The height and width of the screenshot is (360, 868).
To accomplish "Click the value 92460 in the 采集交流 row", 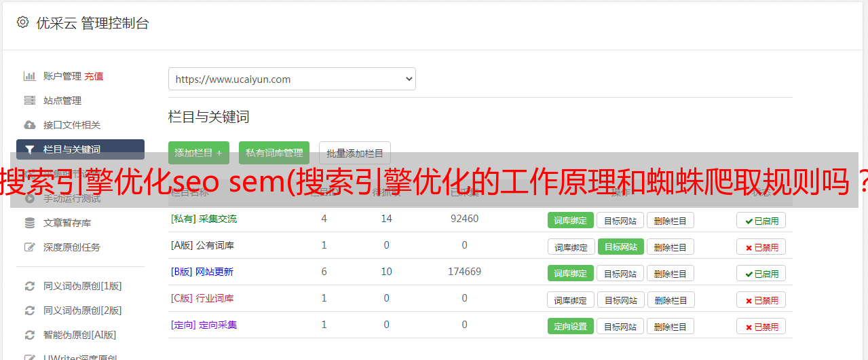I will [465, 219].
